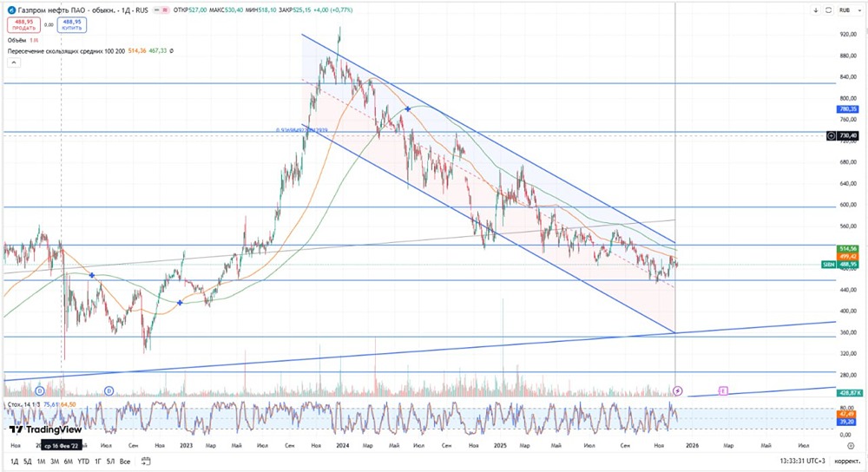Image resolution: width=868 pixels, height=472 pixels.
Task: Click the Объём volume indicator label
Action: tap(17, 41)
